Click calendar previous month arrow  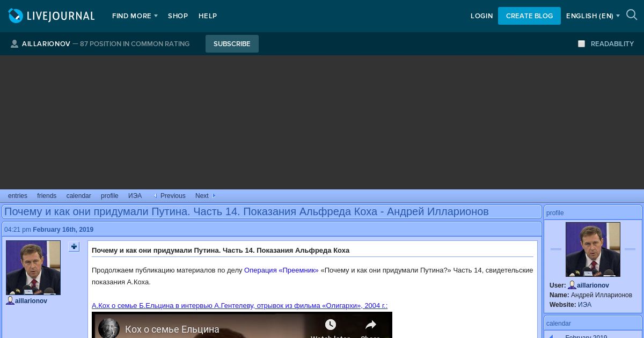pos(551,336)
